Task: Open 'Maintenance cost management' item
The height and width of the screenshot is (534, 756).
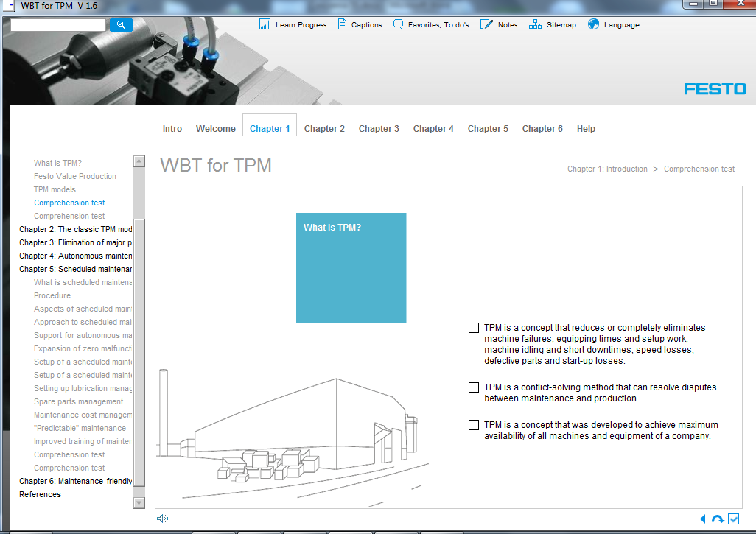Action: click(x=83, y=415)
